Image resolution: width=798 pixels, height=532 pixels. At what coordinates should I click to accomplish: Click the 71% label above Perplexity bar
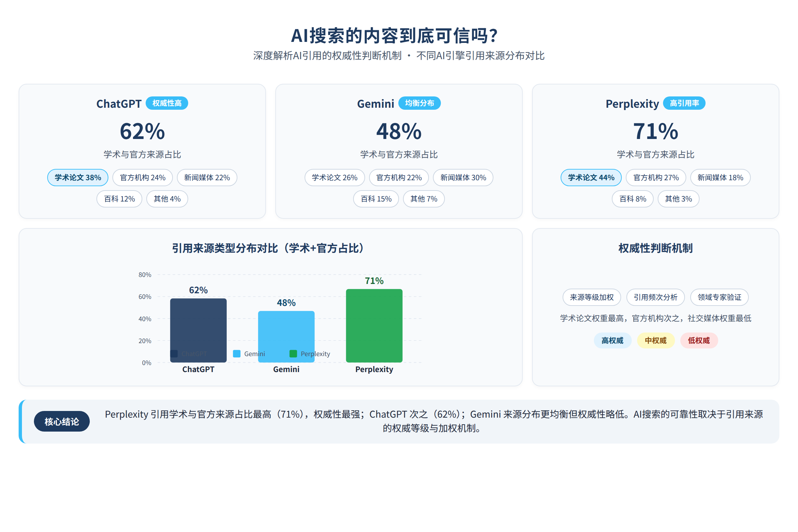tap(374, 281)
